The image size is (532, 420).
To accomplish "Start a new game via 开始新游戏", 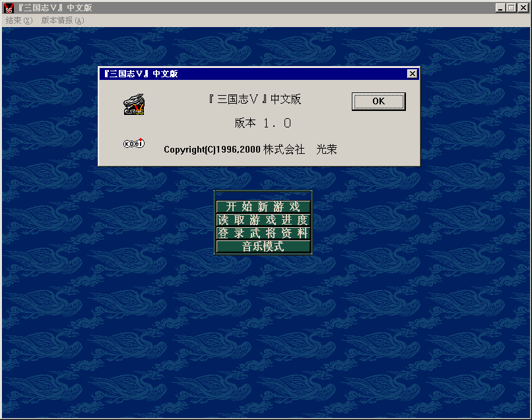I will [263, 207].
